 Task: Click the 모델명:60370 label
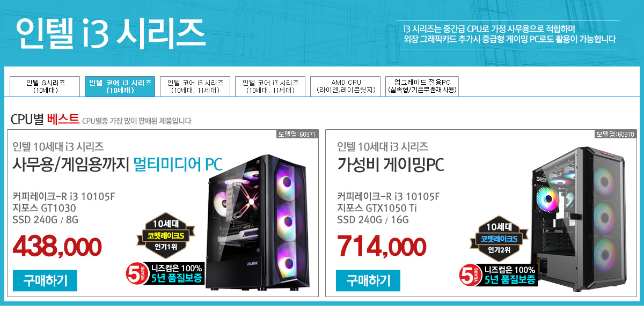616,134
